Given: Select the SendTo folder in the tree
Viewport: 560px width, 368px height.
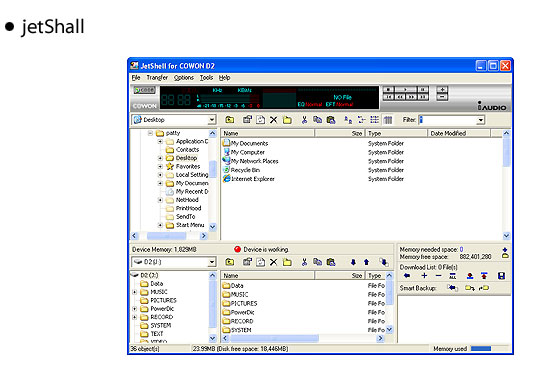Looking at the screenshot, I should [181, 217].
